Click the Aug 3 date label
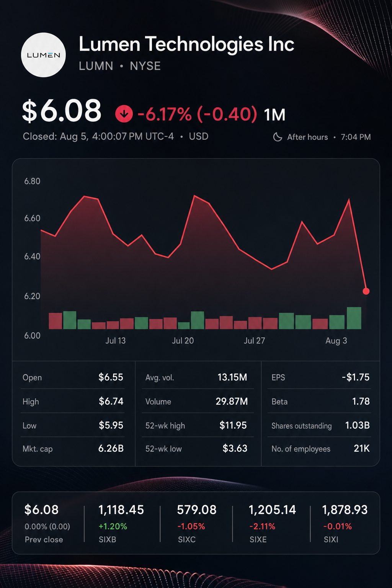 336,341
